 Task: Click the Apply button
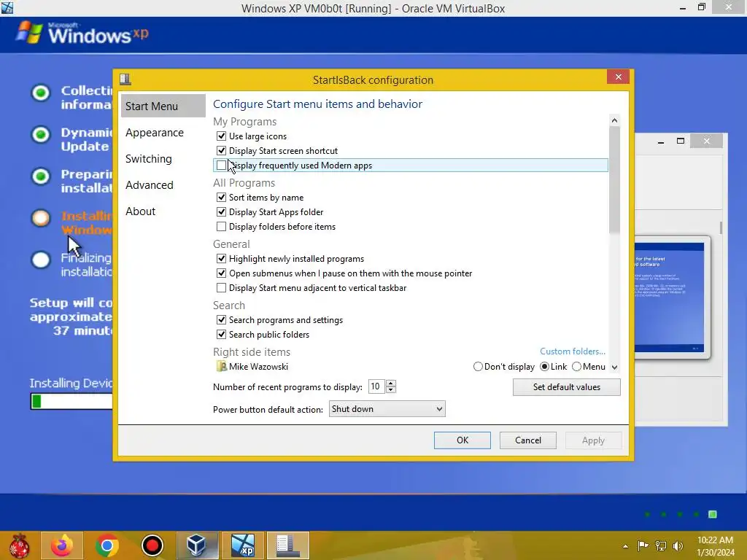click(x=593, y=440)
